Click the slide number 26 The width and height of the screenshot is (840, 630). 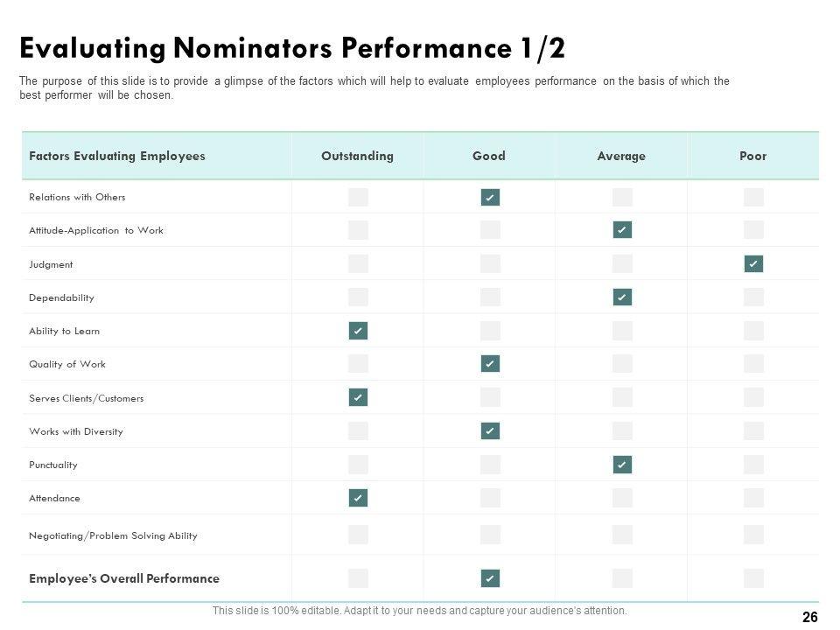(x=809, y=617)
